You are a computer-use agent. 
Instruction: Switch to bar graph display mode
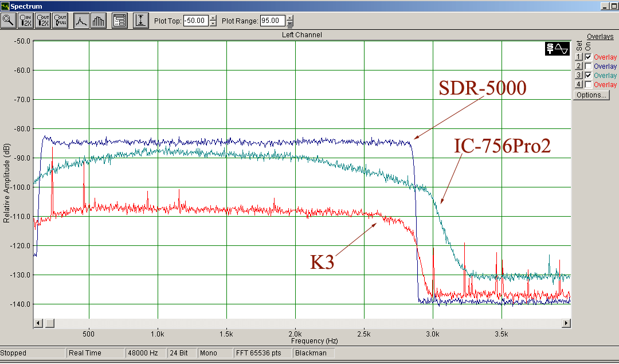point(99,21)
